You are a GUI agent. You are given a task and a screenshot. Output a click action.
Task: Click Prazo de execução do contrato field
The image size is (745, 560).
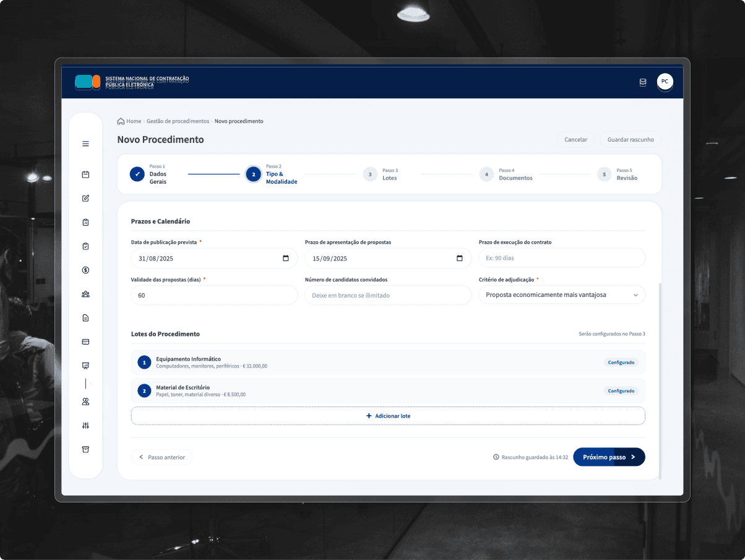tap(562, 258)
